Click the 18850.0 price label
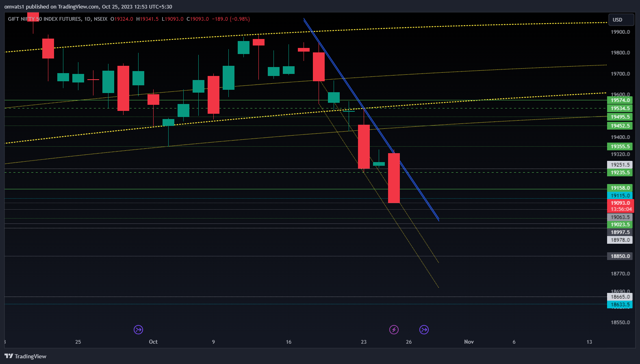 point(620,256)
